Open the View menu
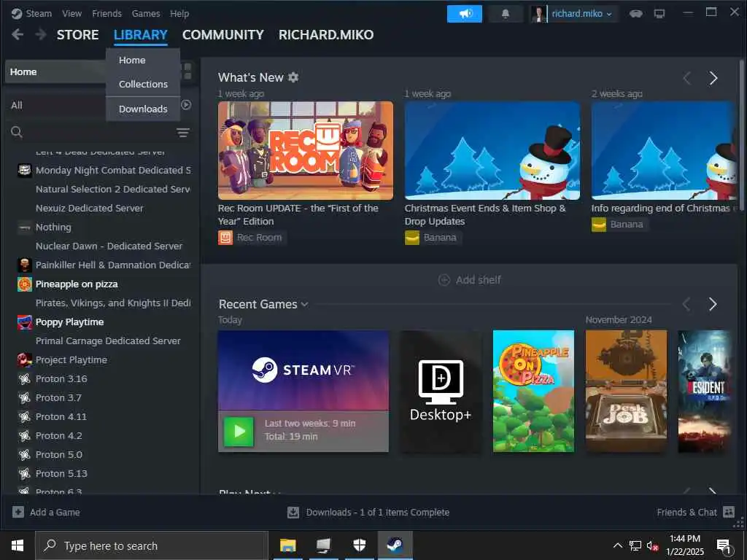This screenshot has width=747, height=560. pos(72,13)
